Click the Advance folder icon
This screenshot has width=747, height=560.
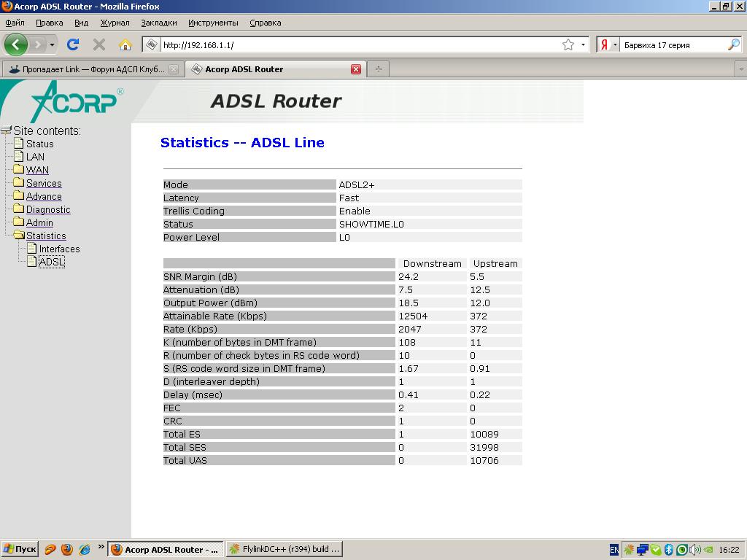click(x=18, y=195)
